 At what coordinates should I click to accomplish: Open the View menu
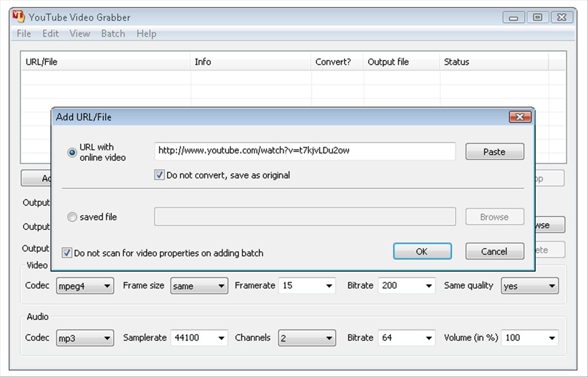pyautogui.click(x=80, y=33)
